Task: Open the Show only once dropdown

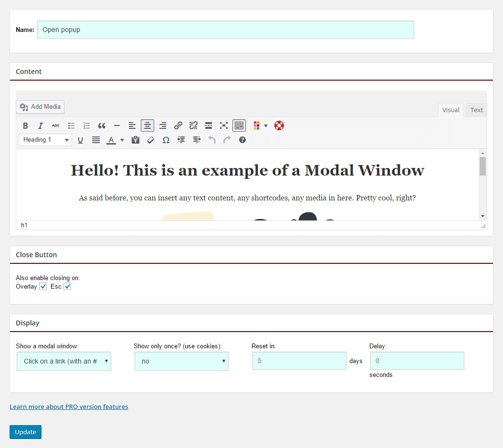Action: (181, 361)
